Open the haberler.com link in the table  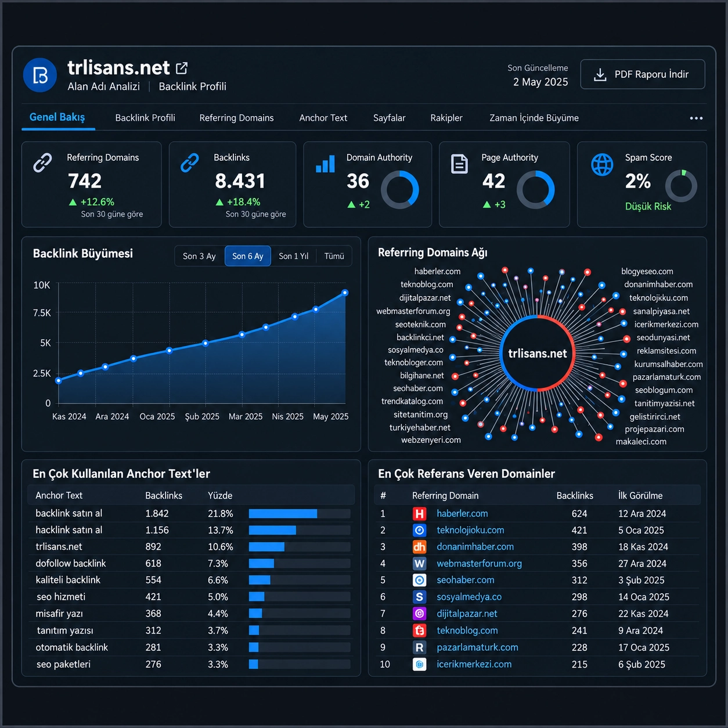click(462, 514)
